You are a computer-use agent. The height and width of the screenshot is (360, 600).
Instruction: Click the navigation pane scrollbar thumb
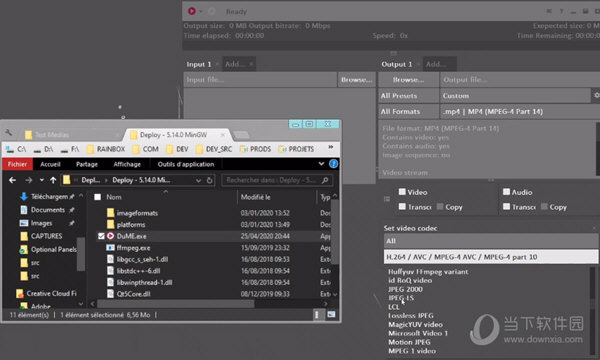click(81, 254)
